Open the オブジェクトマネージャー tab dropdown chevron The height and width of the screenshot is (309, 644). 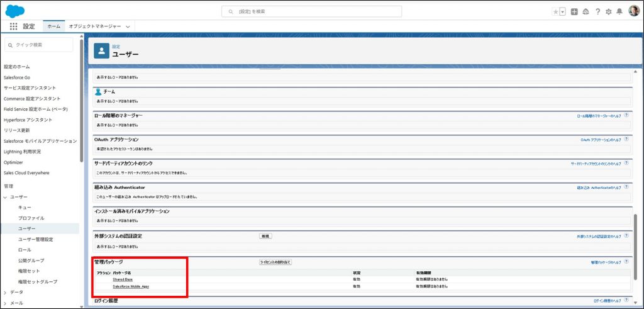(x=128, y=26)
